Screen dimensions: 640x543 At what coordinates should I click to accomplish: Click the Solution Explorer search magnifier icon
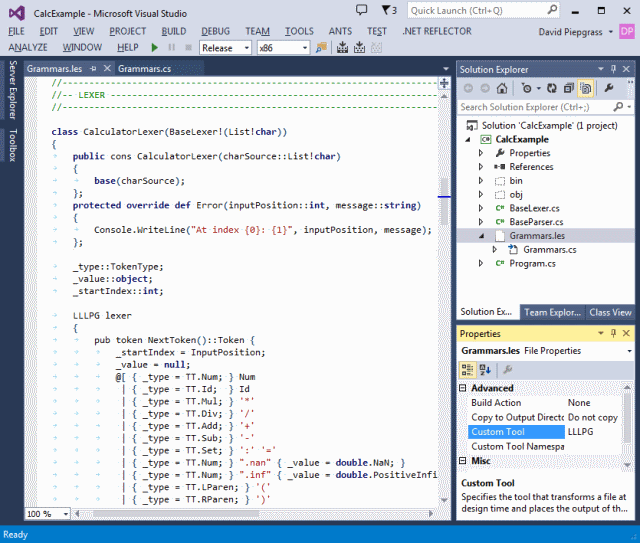[x=618, y=107]
